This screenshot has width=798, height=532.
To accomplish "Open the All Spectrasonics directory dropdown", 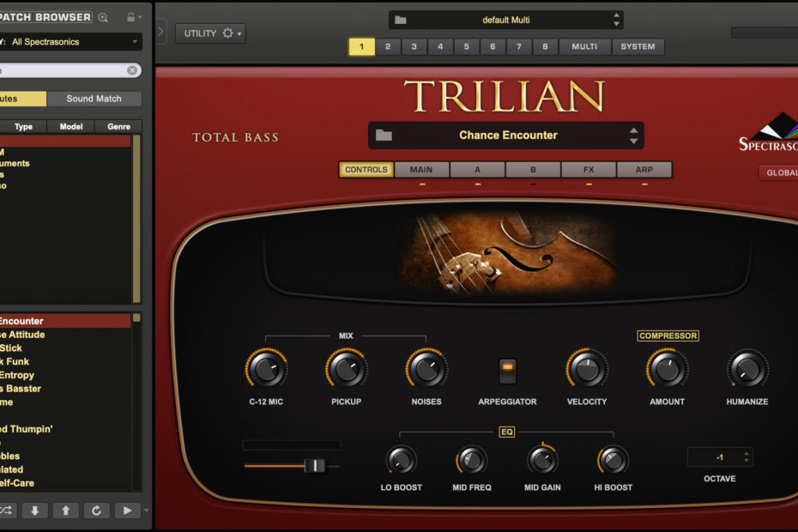I will (x=71, y=42).
